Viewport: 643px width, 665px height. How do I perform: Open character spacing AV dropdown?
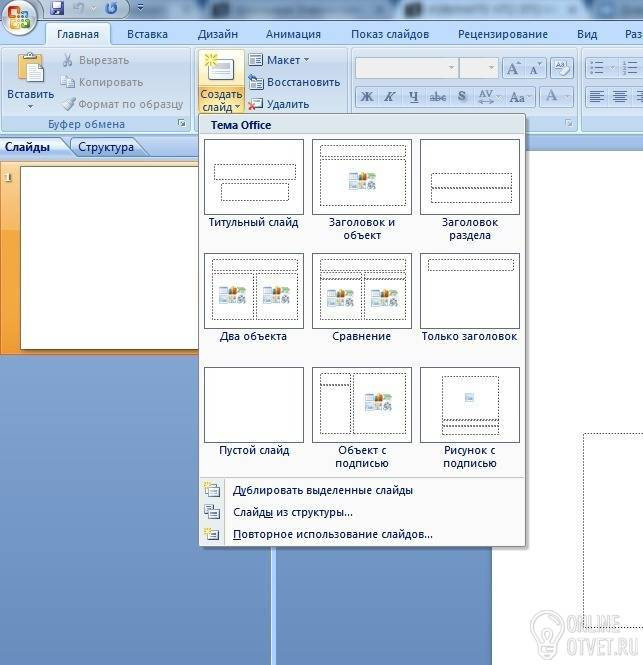(x=489, y=97)
